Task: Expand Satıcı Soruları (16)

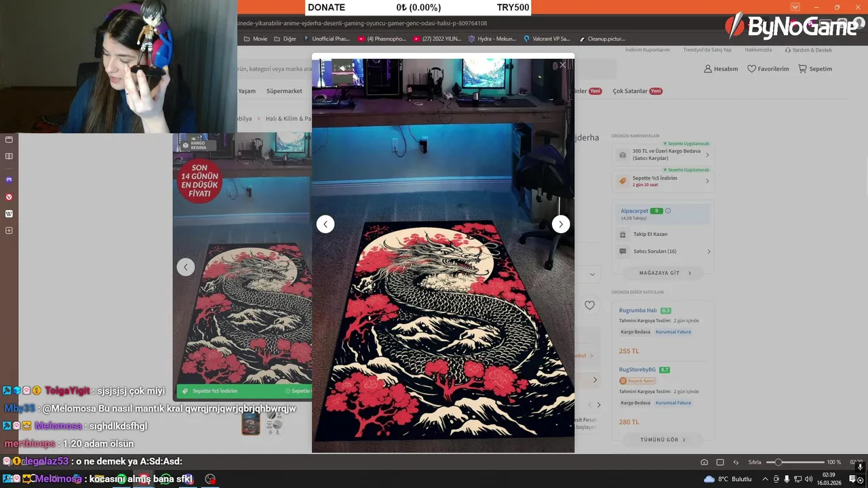Action: (664, 251)
